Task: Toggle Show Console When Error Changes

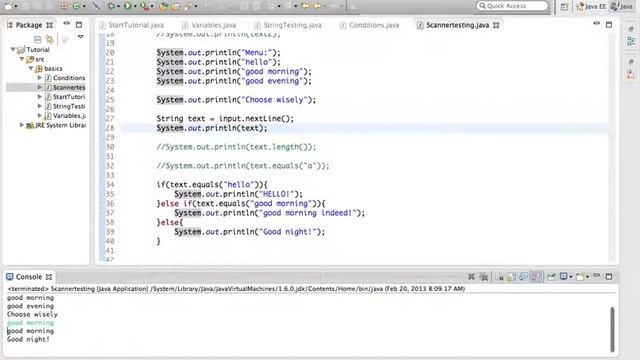Action: coord(536,277)
